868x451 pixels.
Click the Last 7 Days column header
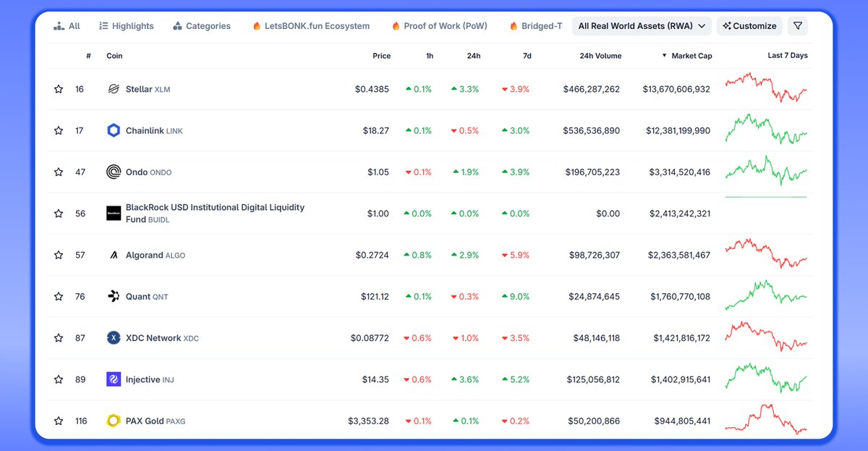click(x=788, y=55)
